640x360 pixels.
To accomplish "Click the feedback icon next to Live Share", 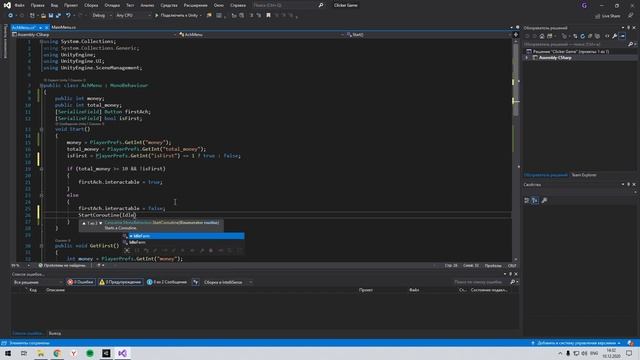I will pos(631,16).
